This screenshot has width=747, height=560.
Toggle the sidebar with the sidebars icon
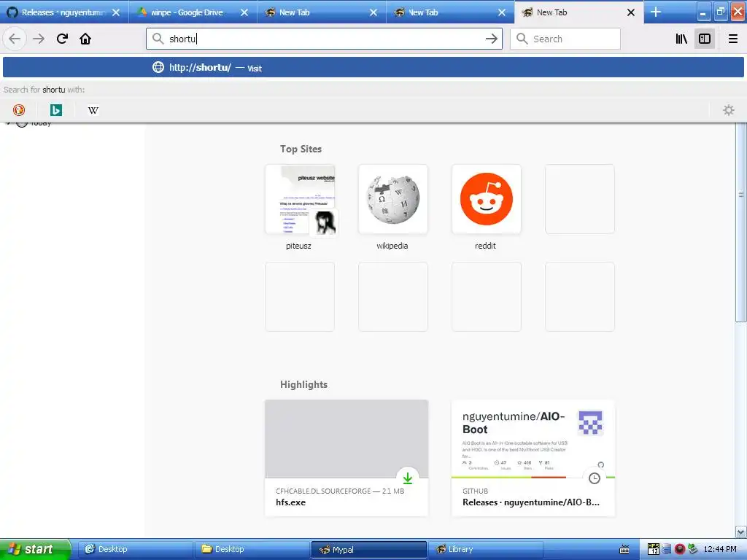point(705,39)
